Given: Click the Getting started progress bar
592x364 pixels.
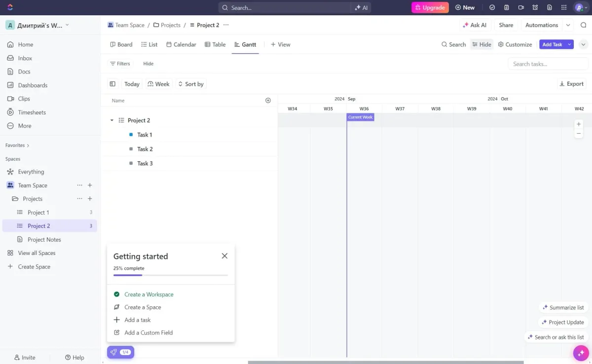Looking at the screenshot, I should tap(170, 275).
